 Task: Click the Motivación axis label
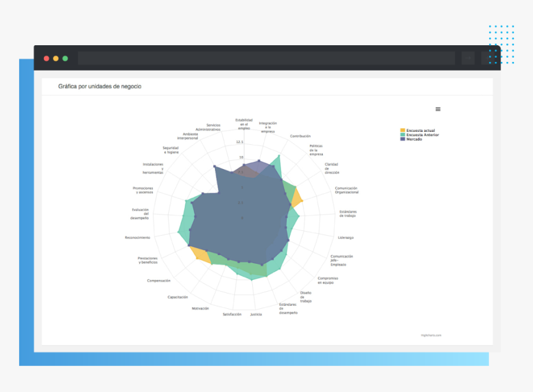click(x=200, y=308)
